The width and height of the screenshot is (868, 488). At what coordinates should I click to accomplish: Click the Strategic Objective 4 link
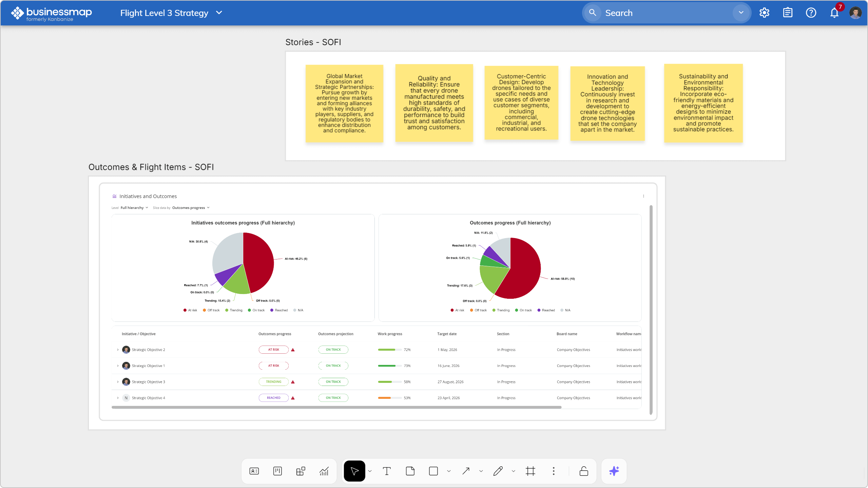148,398
